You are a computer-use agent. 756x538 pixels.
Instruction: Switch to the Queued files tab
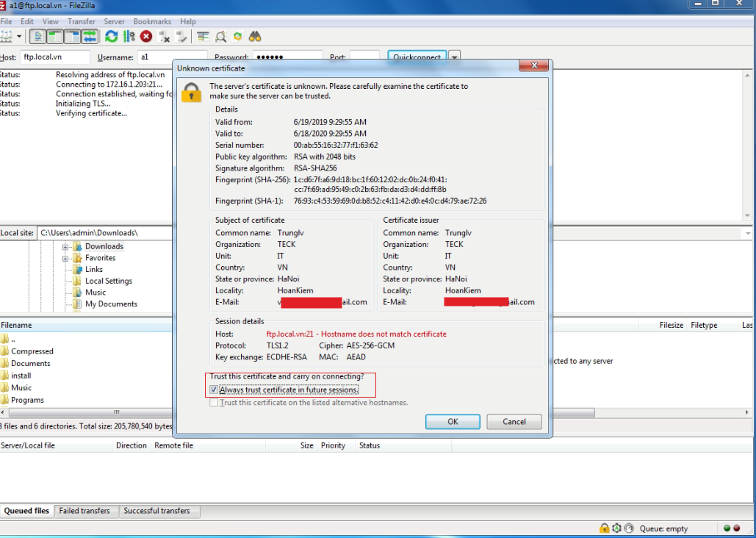tap(26, 511)
